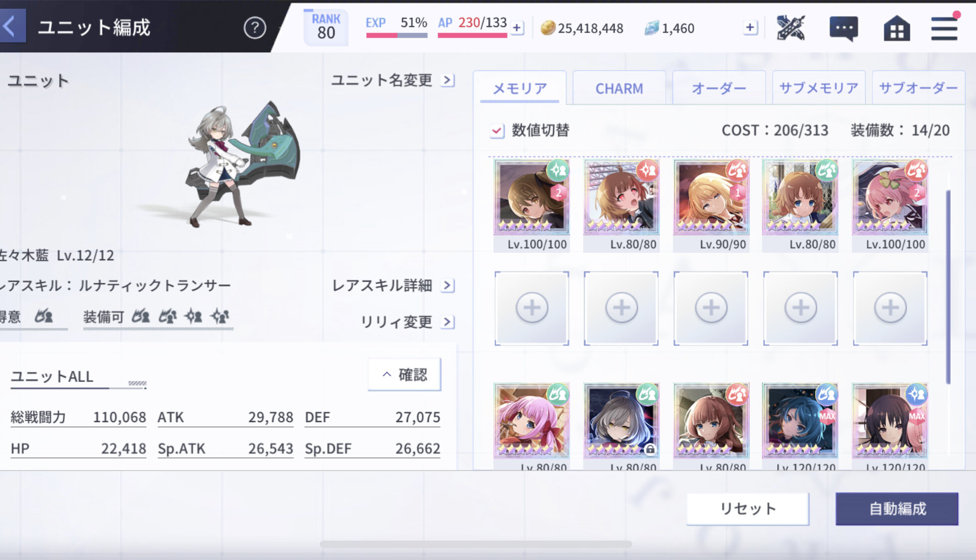Screen dimensions: 976x560
Task: Open ユニット名変更 arrow
Action: point(448,80)
